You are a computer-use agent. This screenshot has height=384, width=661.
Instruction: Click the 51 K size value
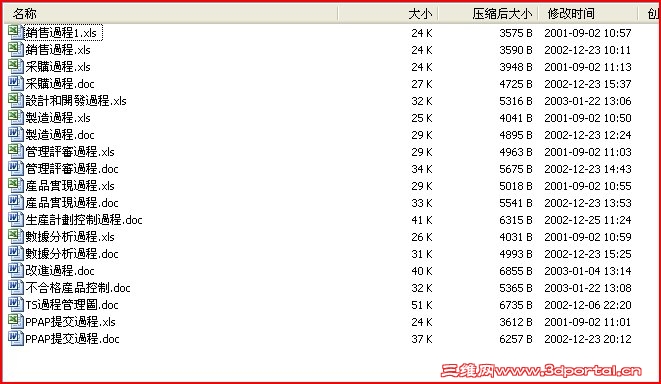tap(422, 305)
